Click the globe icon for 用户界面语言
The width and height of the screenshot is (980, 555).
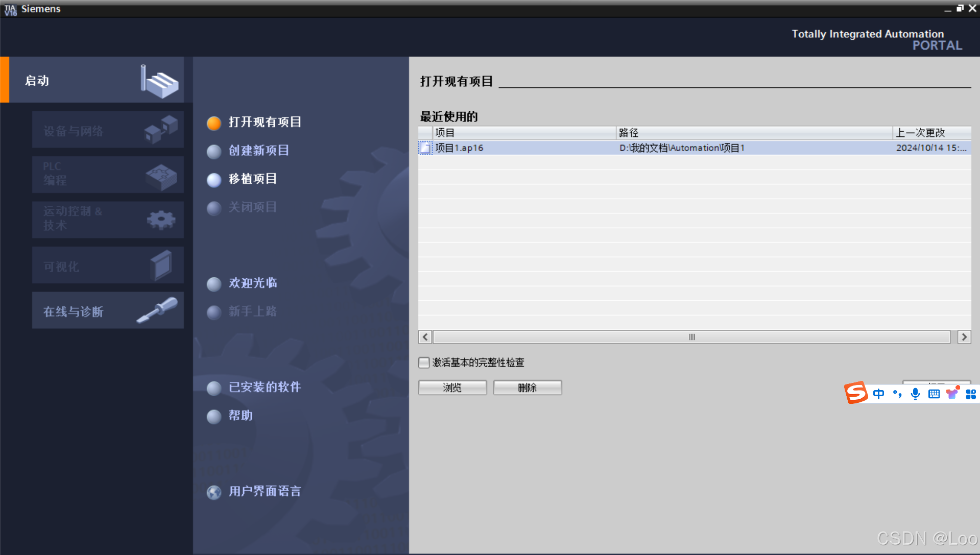214,492
